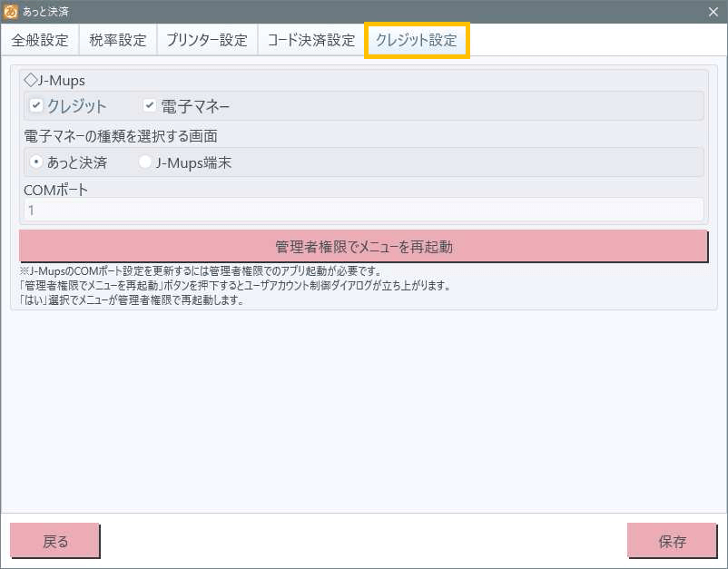Click the あっと決済 app icon in title bar
728x569 pixels.
click(11, 11)
